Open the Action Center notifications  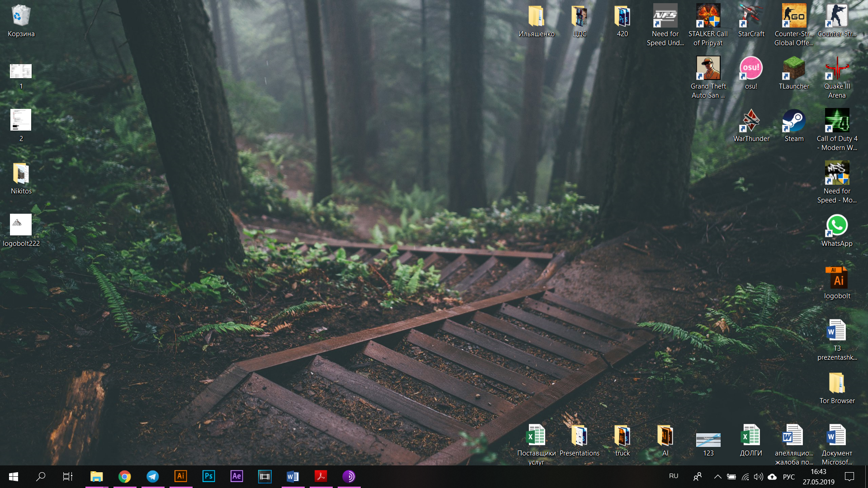click(x=849, y=477)
